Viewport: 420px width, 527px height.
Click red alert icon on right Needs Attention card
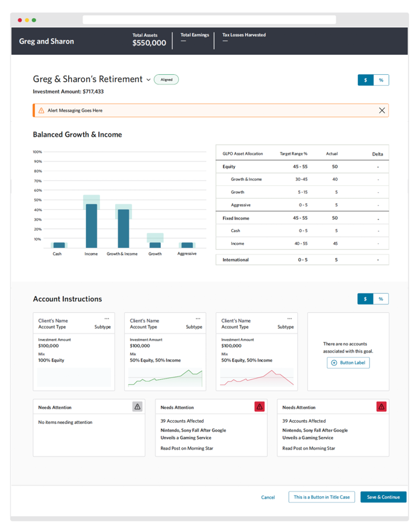click(381, 406)
